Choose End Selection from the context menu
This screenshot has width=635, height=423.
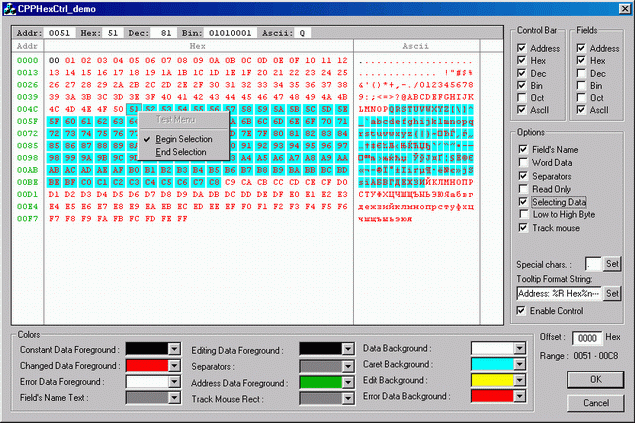pos(180,152)
